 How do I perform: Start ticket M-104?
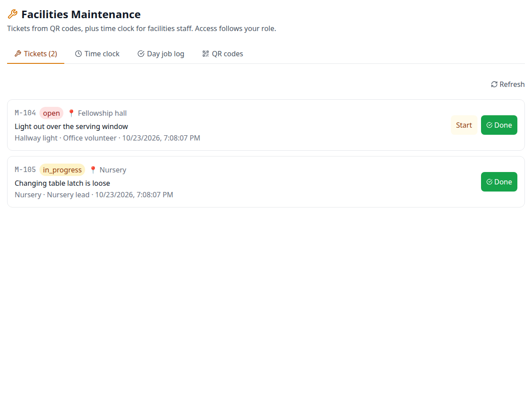pyautogui.click(x=464, y=125)
